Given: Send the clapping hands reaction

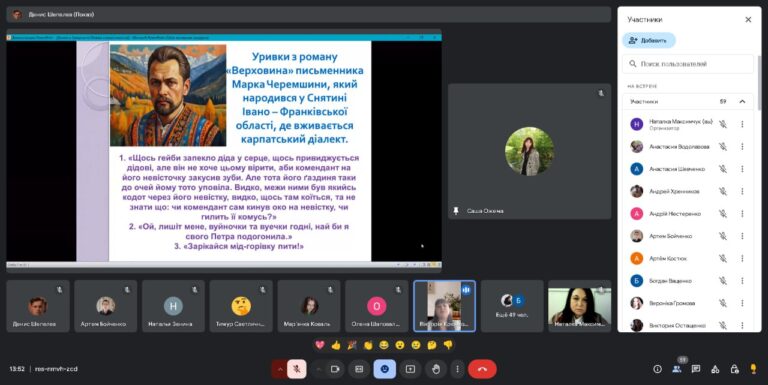Looking at the screenshot, I should tap(368, 345).
